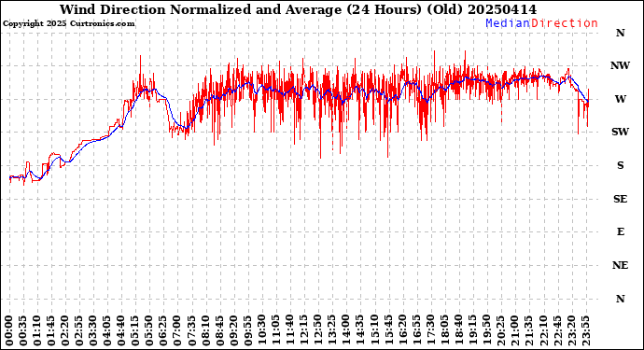This screenshot has width=644, height=350.
Task: Click the 14:35 time axis label
Action: [359, 330]
